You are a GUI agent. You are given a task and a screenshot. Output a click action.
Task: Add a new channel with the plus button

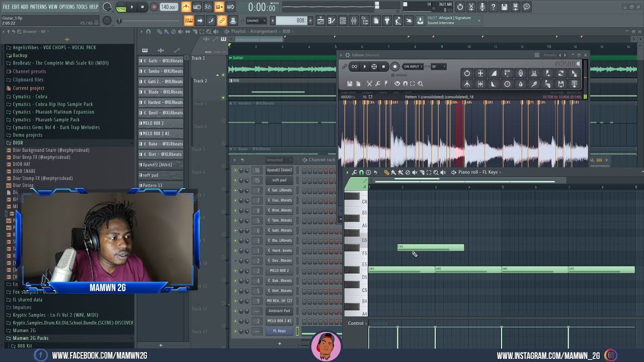280,344
